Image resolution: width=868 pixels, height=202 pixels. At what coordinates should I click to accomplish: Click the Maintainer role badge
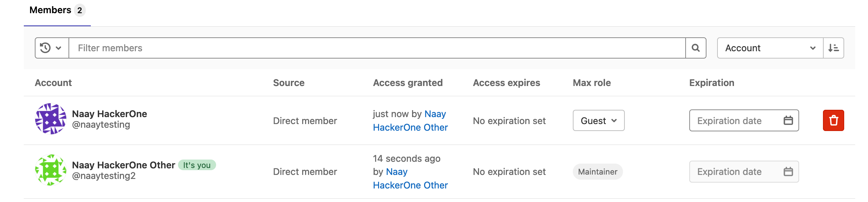(597, 172)
